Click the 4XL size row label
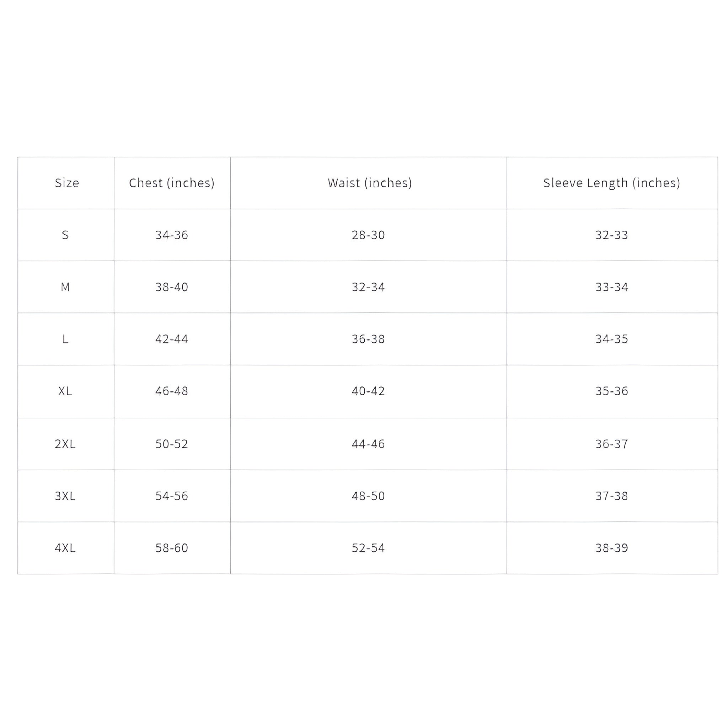 [x=65, y=548]
